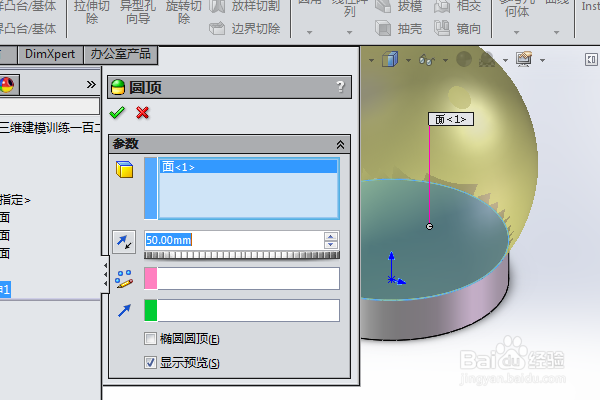
Task: Click the 边界切除 boundary cut tool
Action: point(245,29)
